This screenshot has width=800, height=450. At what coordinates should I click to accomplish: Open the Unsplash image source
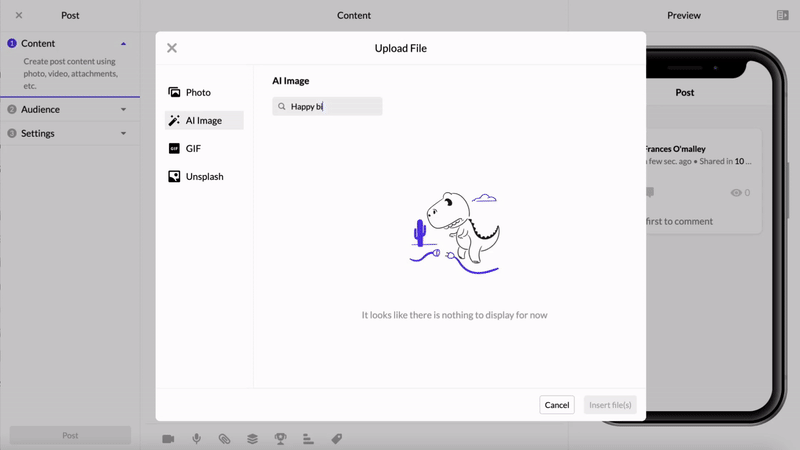point(203,176)
